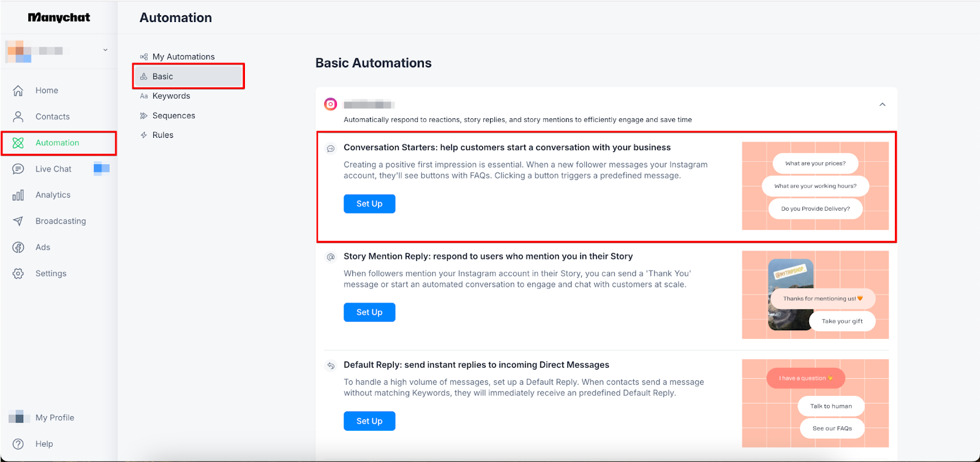980x462 pixels.
Task: Click the Conversation Starters preview image
Action: coord(815,186)
